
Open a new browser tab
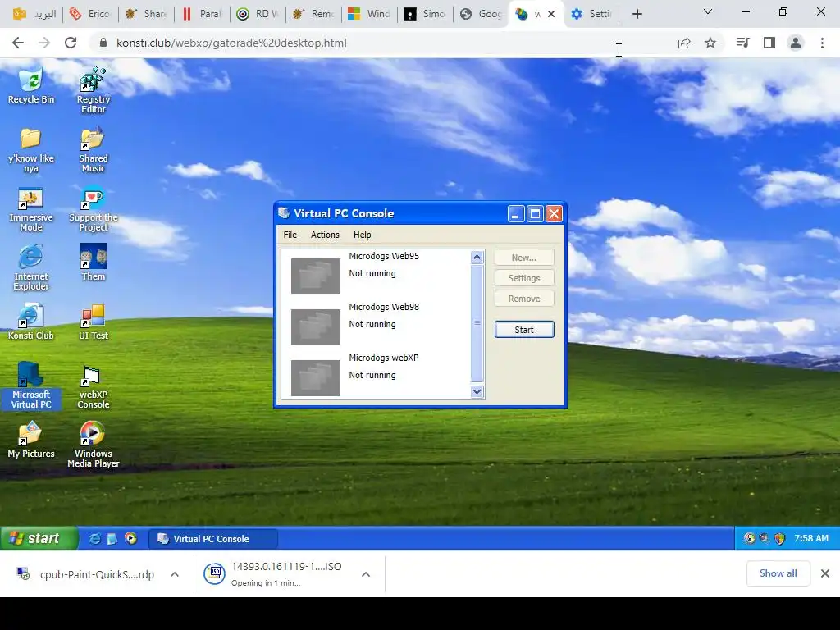[x=637, y=14]
